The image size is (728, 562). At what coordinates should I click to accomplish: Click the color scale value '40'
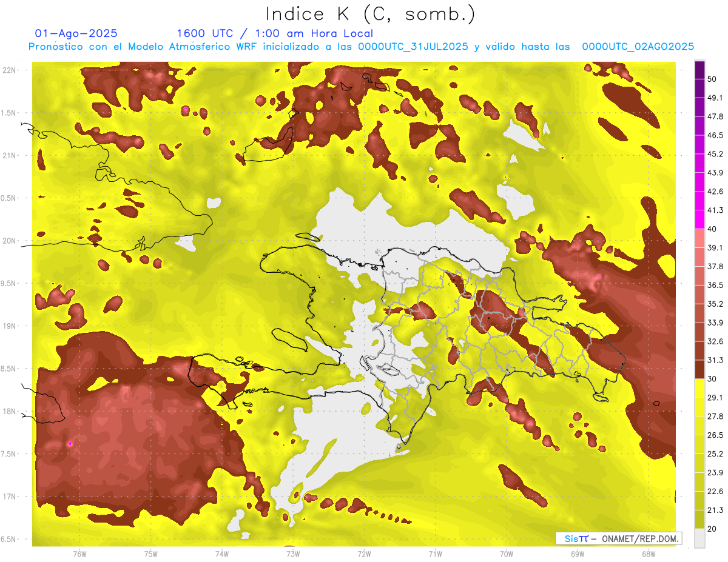[x=712, y=229]
